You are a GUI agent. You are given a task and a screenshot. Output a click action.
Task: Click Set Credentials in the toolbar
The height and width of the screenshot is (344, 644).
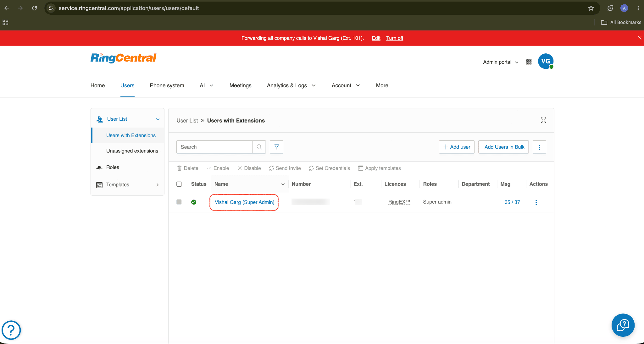329,168
